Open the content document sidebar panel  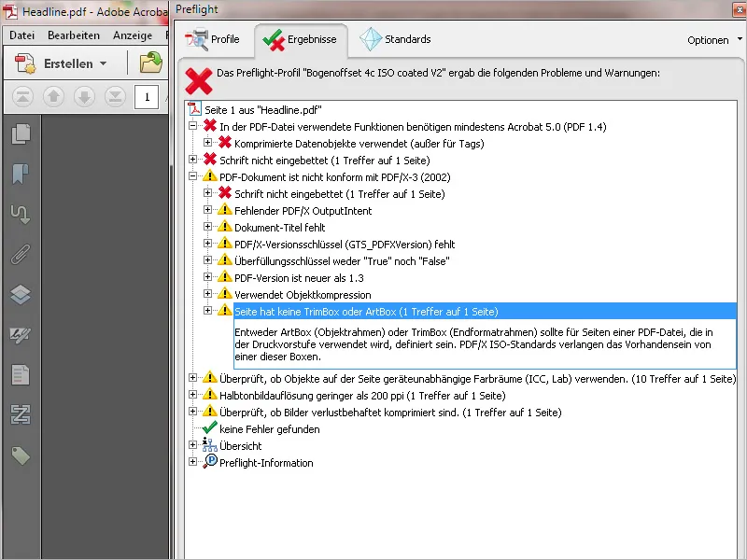21,375
